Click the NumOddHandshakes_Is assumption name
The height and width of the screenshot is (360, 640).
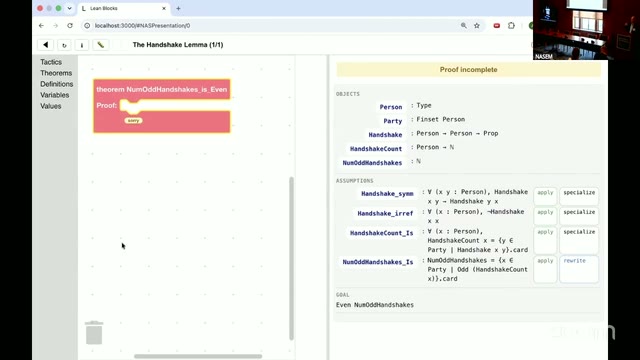click(x=378, y=262)
